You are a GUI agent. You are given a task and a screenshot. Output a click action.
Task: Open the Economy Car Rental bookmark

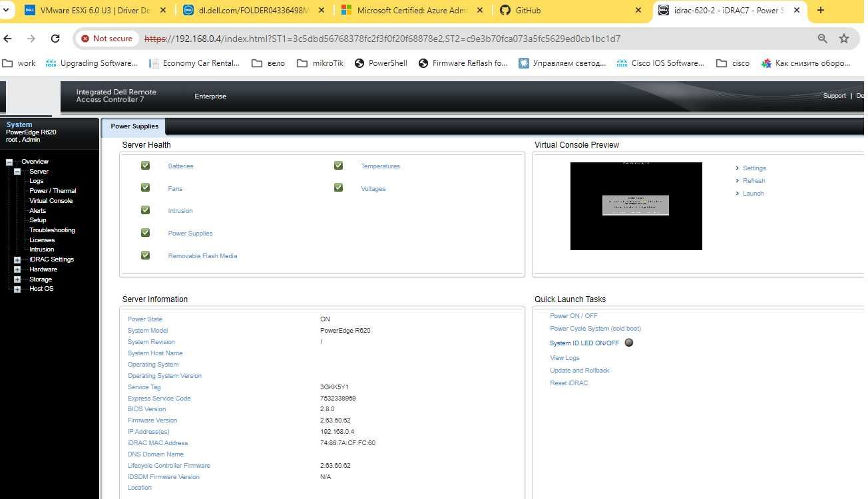pyautogui.click(x=194, y=63)
